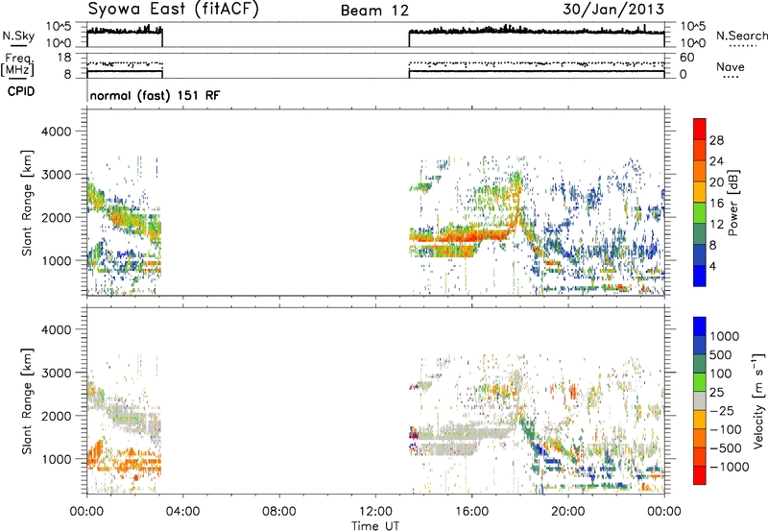Screen dimensions: 768x532
Task: Pick the bright blue bottom segment of the Power color bar
Action: point(700,276)
